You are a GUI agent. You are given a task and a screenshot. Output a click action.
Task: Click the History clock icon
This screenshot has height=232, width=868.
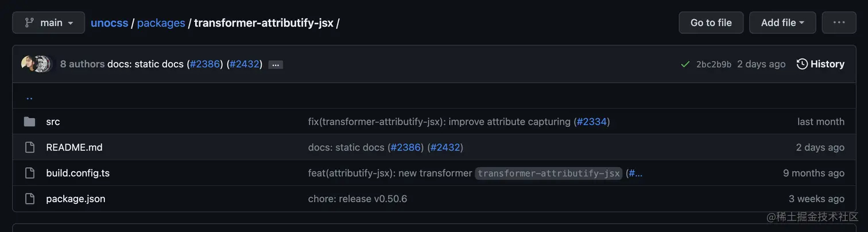point(802,64)
